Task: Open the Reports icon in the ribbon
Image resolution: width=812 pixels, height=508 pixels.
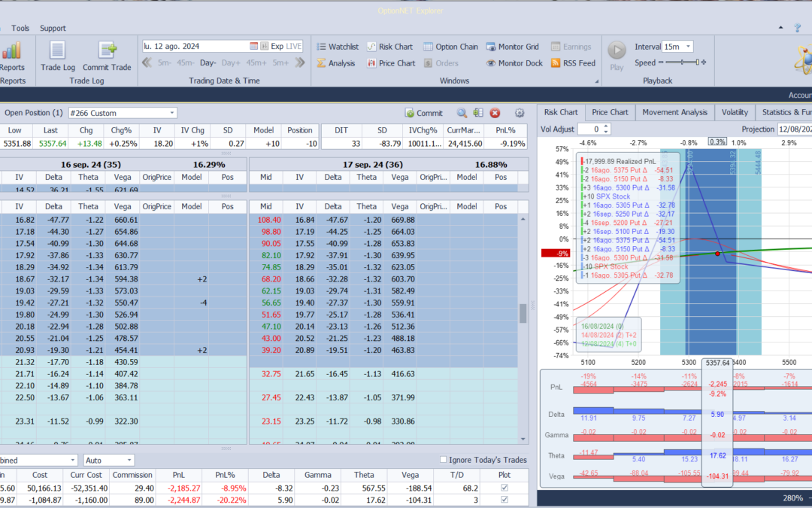Action: point(11,56)
